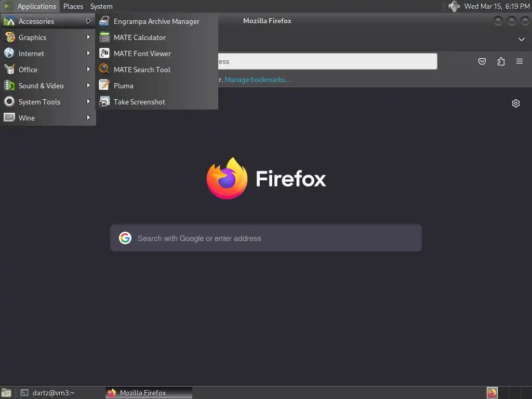Screen dimensions: 532x399
Task: Switch to Mozilla Firefox taskbar button
Action: click(149, 393)
